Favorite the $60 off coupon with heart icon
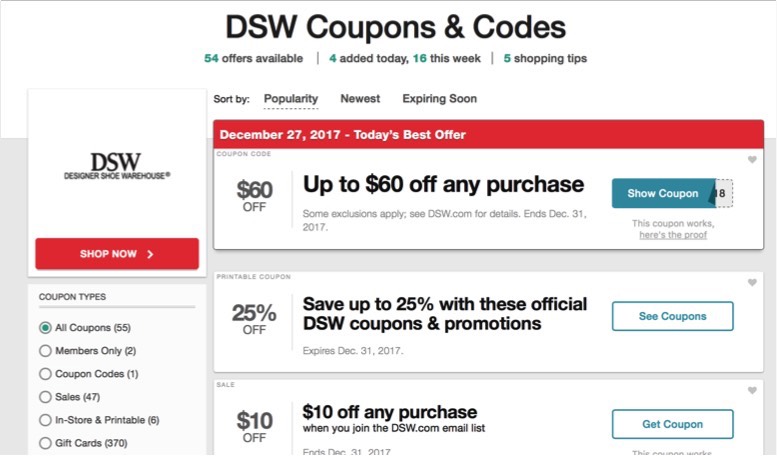 [752, 160]
